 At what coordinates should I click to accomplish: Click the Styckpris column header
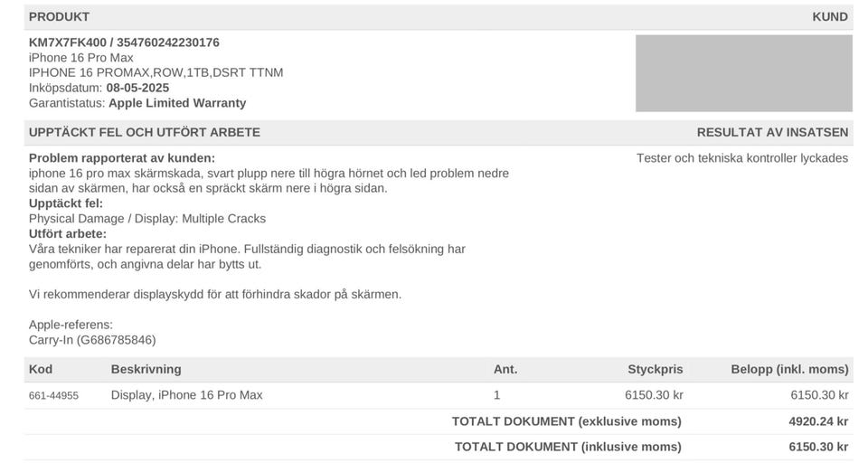click(x=656, y=369)
